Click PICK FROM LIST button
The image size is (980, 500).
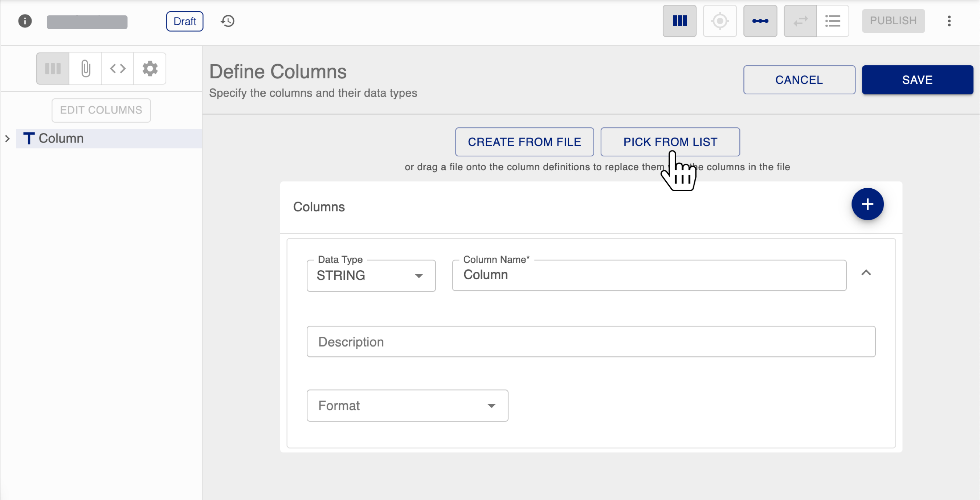tap(670, 142)
